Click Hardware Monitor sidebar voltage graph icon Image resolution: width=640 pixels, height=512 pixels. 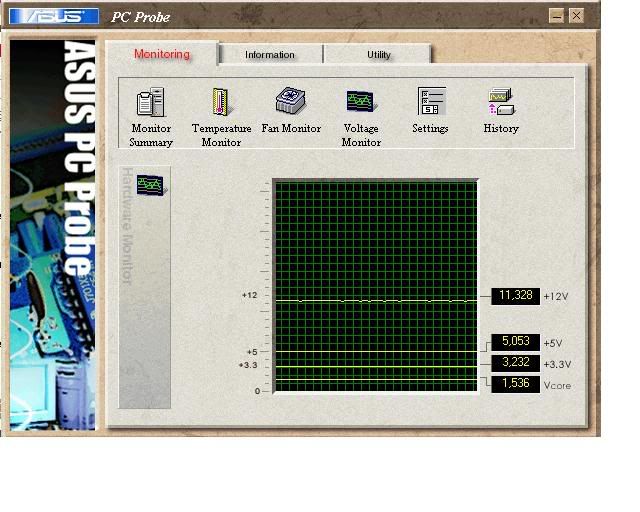(150, 185)
